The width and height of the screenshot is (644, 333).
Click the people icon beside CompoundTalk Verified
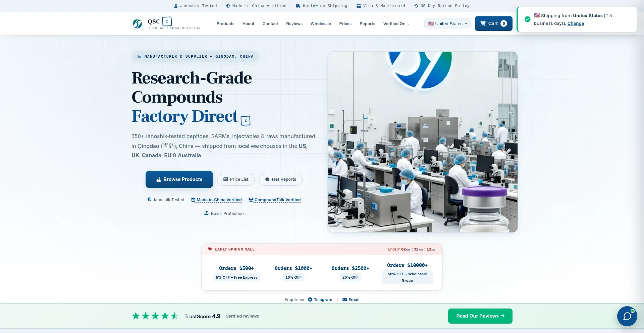pyautogui.click(x=251, y=200)
